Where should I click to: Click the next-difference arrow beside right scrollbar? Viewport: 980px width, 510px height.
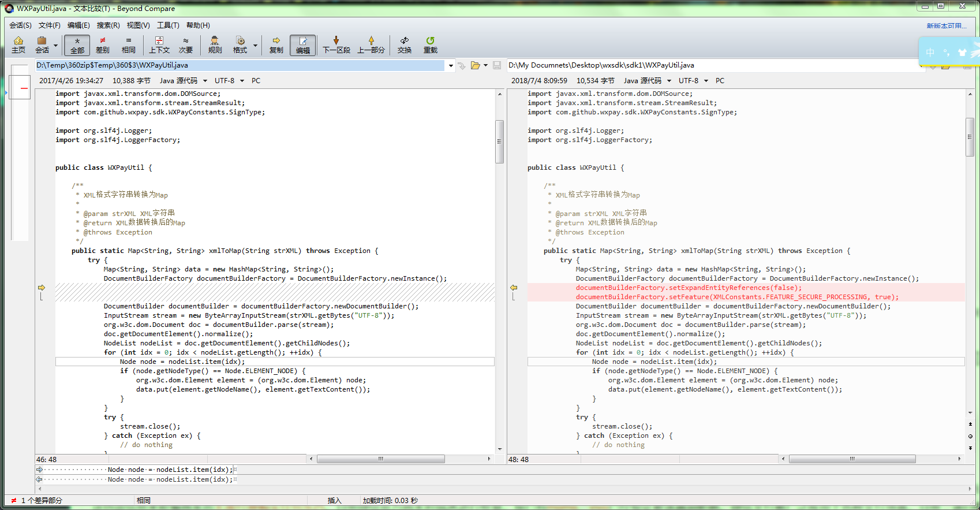(970, 448)
